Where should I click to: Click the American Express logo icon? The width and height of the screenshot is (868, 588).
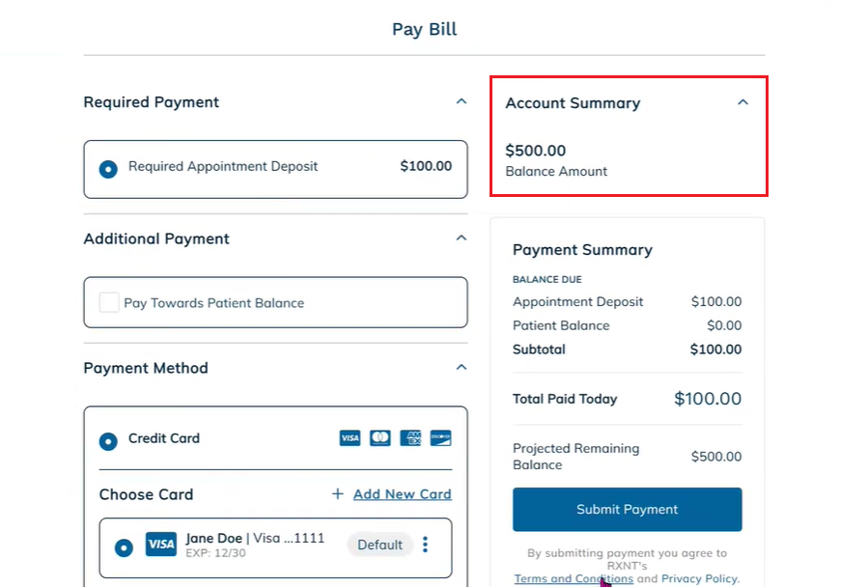tap(410, 438)
